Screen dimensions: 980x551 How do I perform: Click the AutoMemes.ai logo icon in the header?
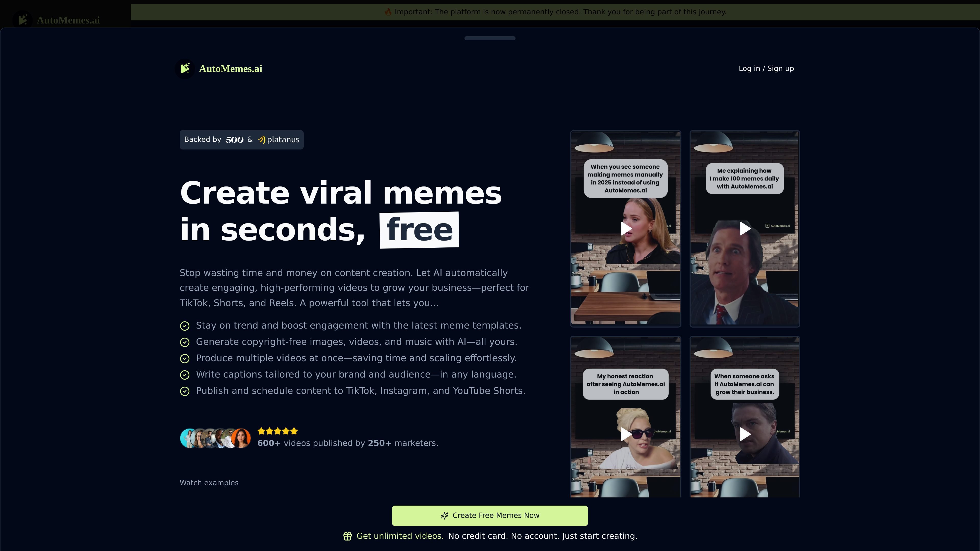pyautogui.click(x=185, y=69)
